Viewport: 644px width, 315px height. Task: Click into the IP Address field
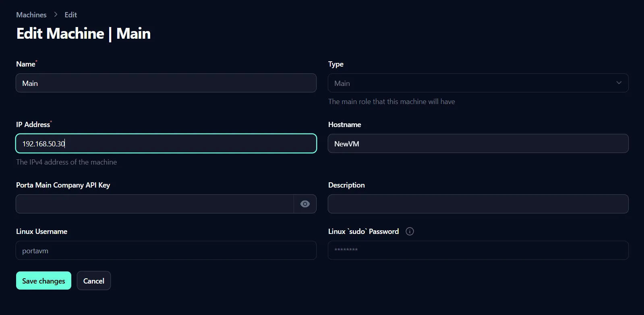pyautogui.click(x=166, y=144)
